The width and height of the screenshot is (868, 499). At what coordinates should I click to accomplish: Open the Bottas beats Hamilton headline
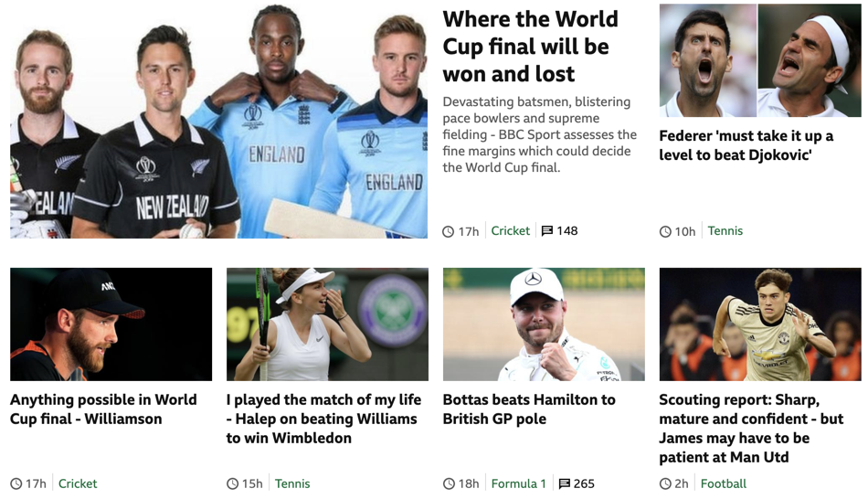(x=529, y=409)
